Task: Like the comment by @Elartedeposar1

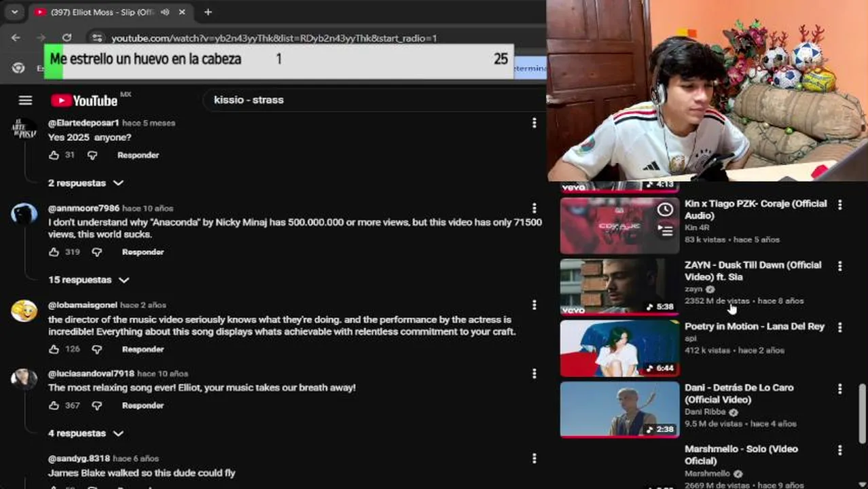Action: click(54, 156)
